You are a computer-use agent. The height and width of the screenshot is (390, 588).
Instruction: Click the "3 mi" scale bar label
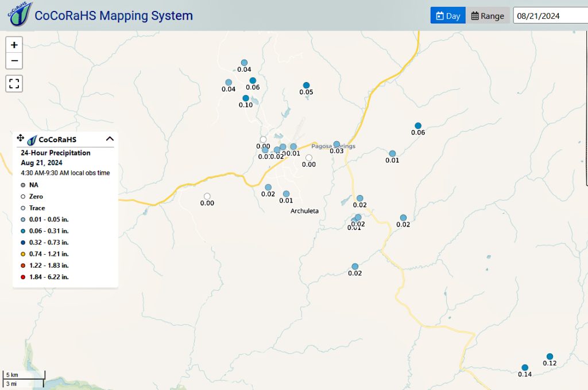point(11,384)
